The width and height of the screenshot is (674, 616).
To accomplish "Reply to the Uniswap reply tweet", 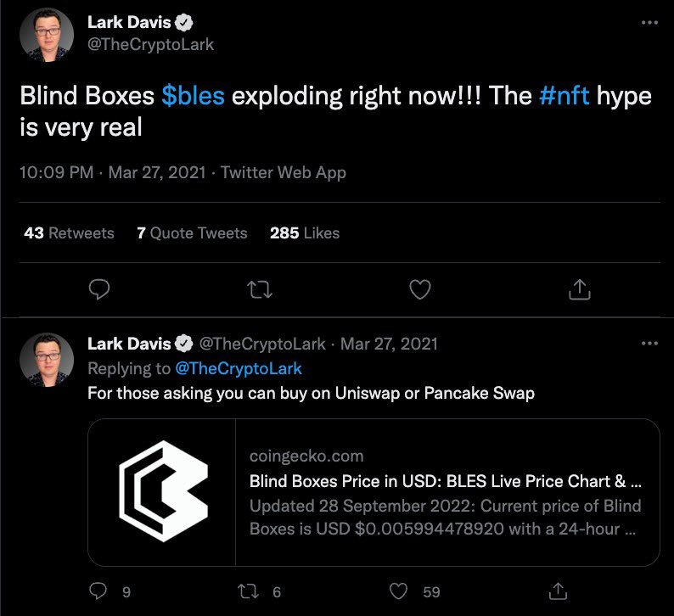I will point(99,591).
